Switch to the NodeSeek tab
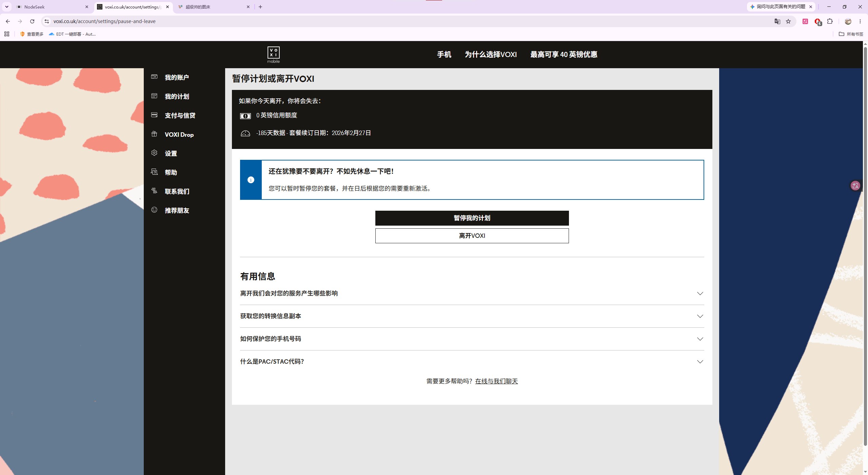 pyautogui.click(x=53, y=7)
